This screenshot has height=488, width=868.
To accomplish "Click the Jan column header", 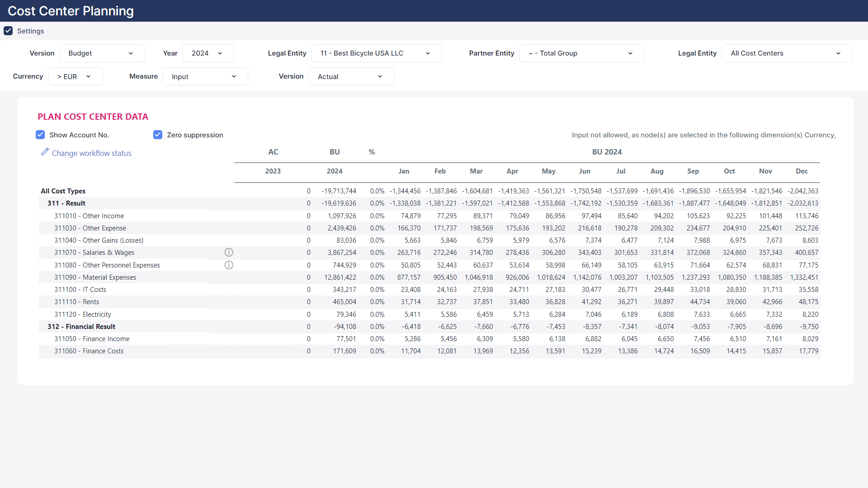I will coord(404,171).
